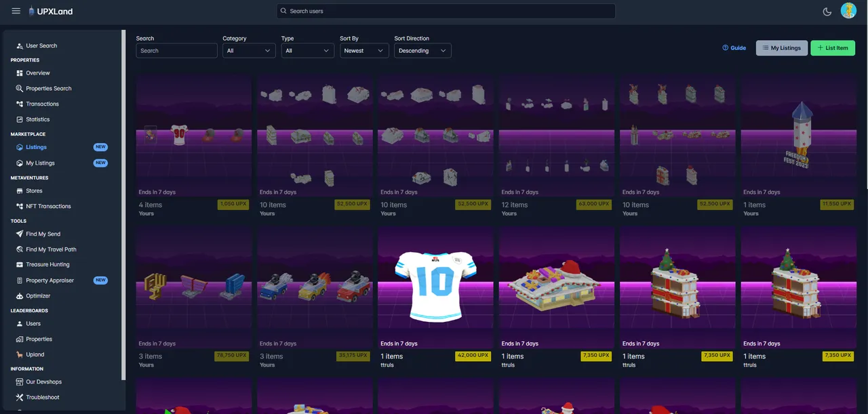Click the 78,750 UPX price tag
The width and height of the screenshot is (868, 414).
pyautogui.click(x=233, y=355)
